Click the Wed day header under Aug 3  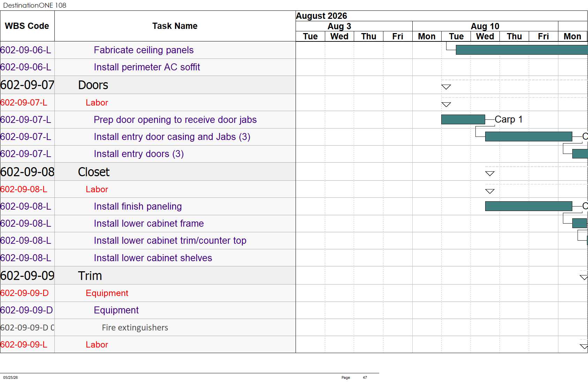click(x=339, y=37)
